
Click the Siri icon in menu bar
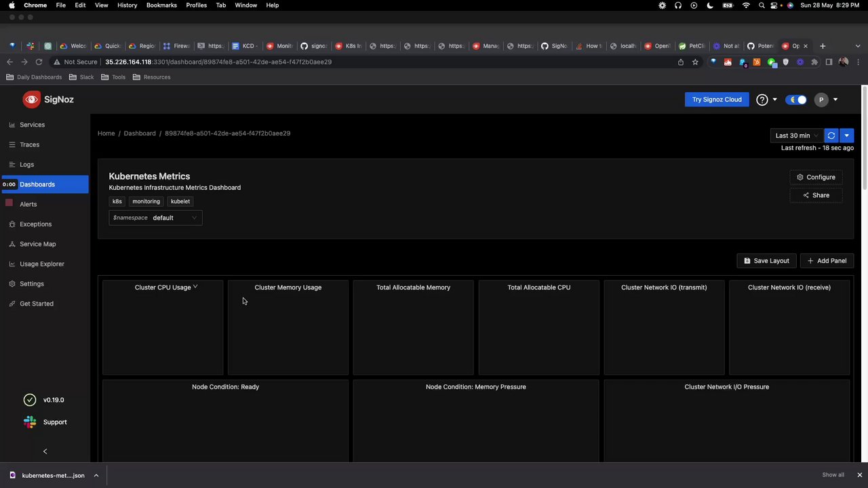790,5
